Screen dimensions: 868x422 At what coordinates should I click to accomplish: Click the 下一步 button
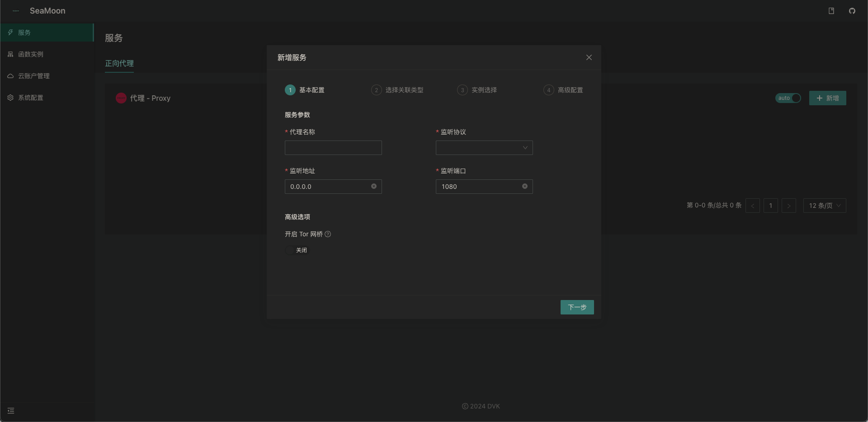[x=577, y=307]
